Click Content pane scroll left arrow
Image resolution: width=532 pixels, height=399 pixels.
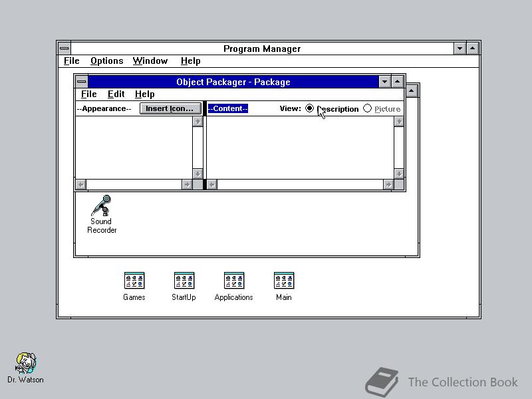pyautogui.click(x=212, y=185)
